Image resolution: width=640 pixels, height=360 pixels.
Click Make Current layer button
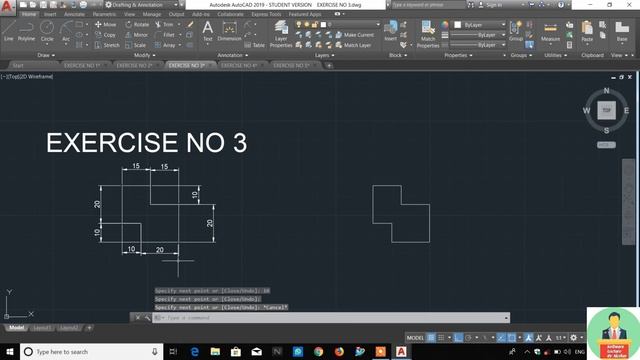click(x=355, y=35)
